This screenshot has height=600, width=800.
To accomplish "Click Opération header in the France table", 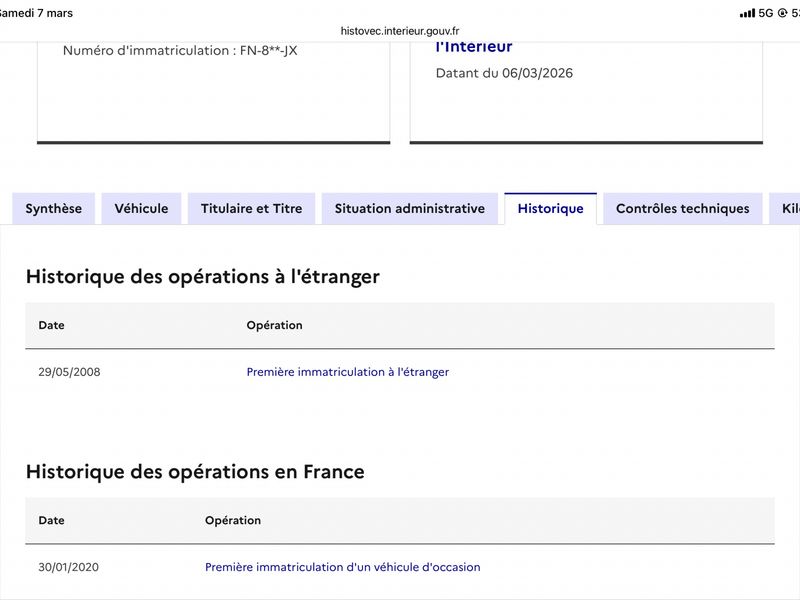I will 232,520.
